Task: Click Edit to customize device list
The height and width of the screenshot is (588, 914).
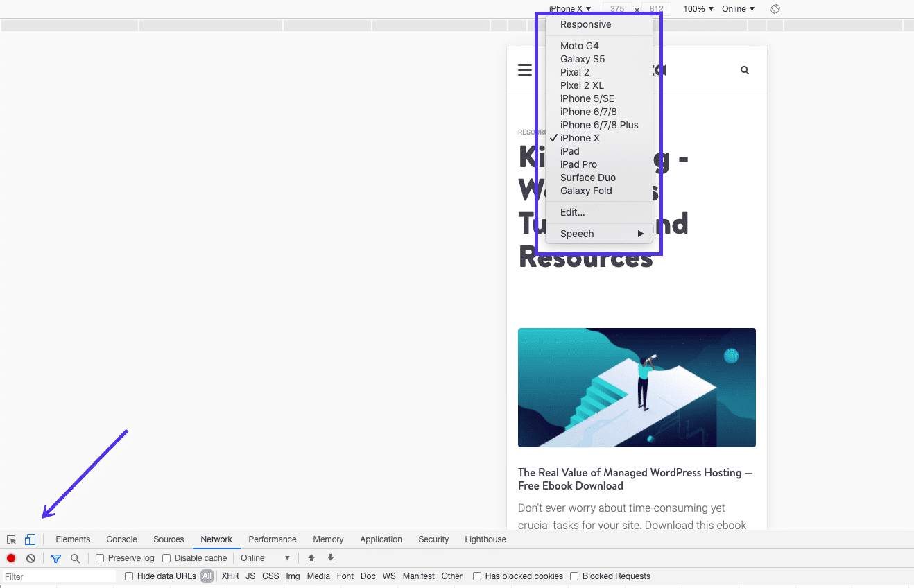Action: click(572, 212)
